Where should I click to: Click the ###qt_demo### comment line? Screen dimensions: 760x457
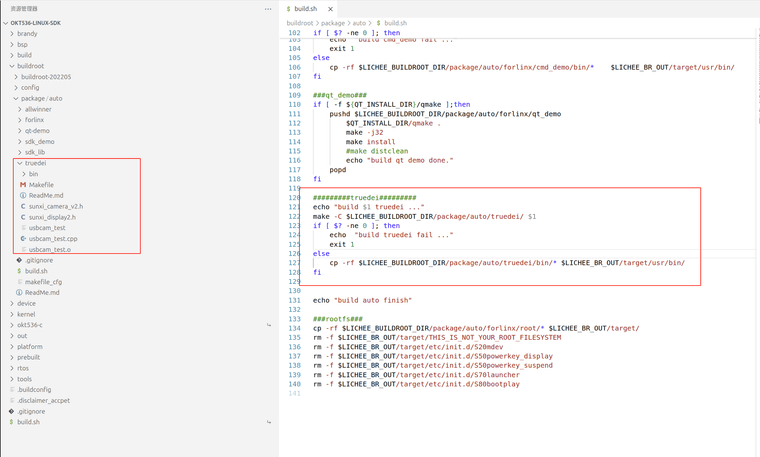coord(340,95)
